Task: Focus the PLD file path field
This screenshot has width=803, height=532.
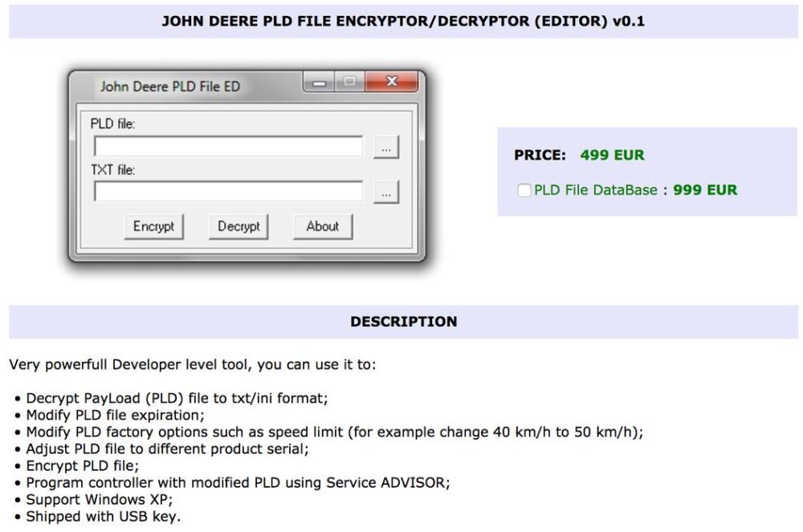Action: point(228,146)
